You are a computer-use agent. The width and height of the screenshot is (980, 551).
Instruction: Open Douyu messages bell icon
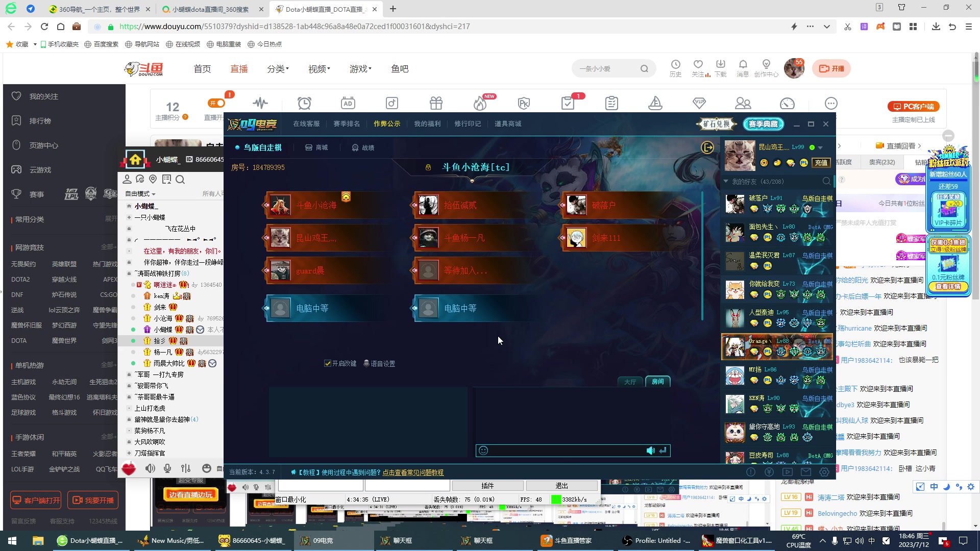[743, 64]
